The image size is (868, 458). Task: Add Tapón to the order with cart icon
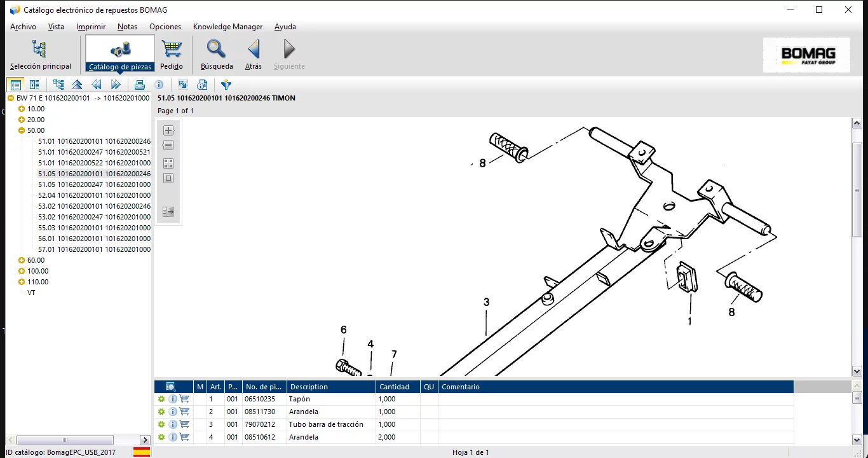click(184, 399)
